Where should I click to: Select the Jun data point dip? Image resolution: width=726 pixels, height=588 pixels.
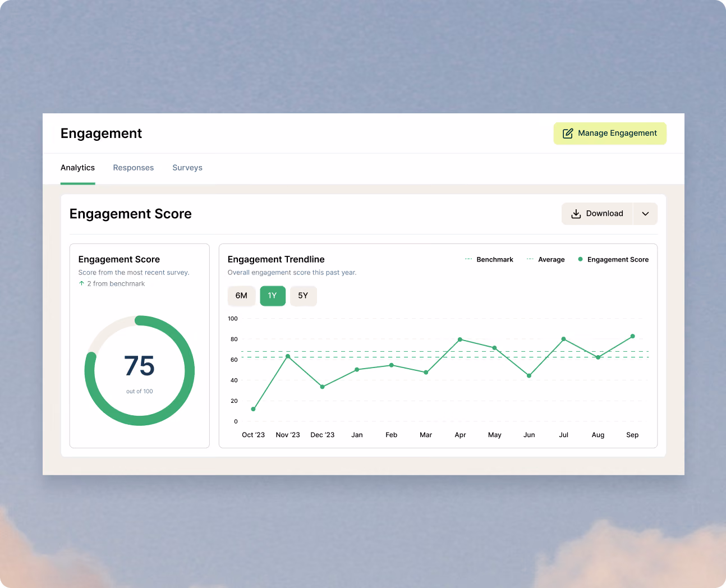tap(529, 376)
